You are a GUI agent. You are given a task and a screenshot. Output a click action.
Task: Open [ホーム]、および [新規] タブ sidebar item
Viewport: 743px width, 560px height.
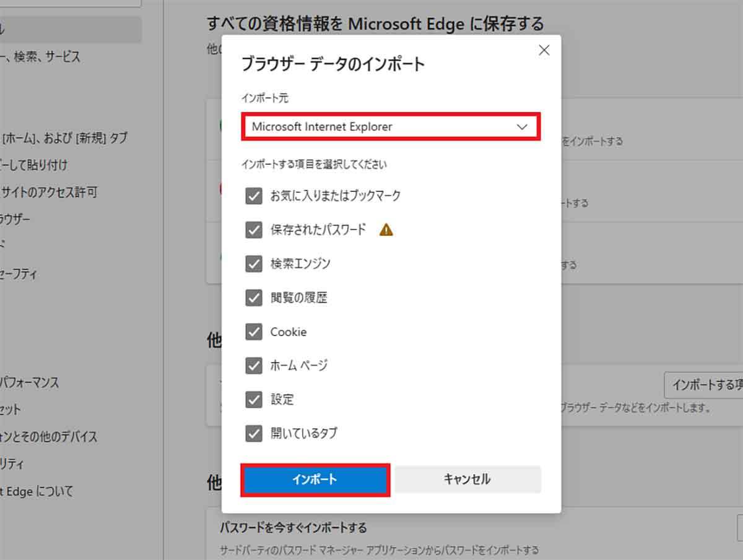pos(64,138)
